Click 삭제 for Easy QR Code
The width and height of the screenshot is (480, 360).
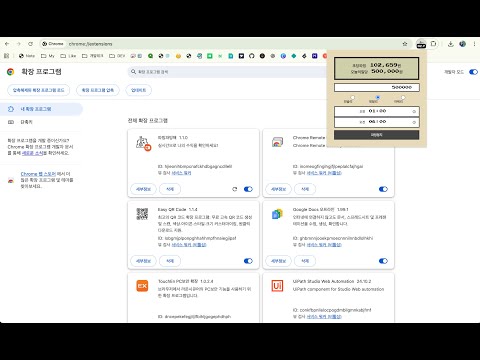170,261
